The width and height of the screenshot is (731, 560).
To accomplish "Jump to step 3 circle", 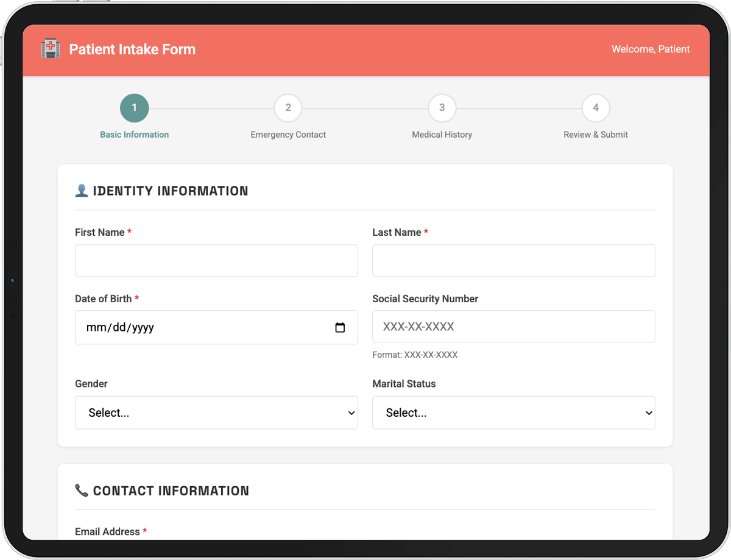I will point(442,108).
